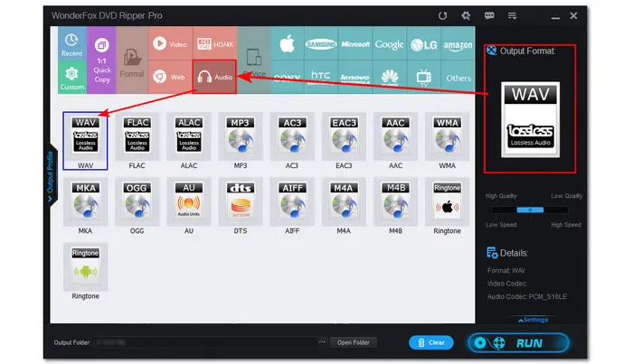Expand the Settings panel
Image resolution: width=633 pixels, height=364 pixels.
point(533,320)
